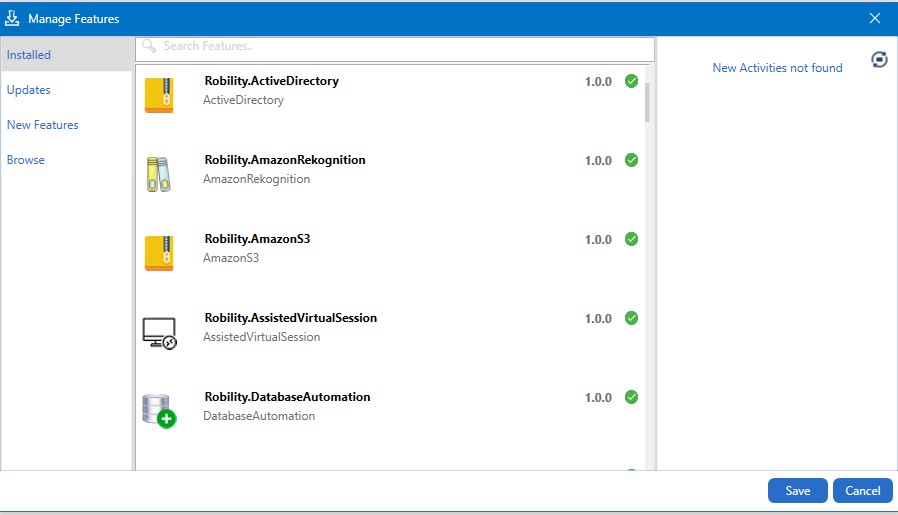
Task: Click the AssistedVirtualSession monitor icon
Action: 159,333
